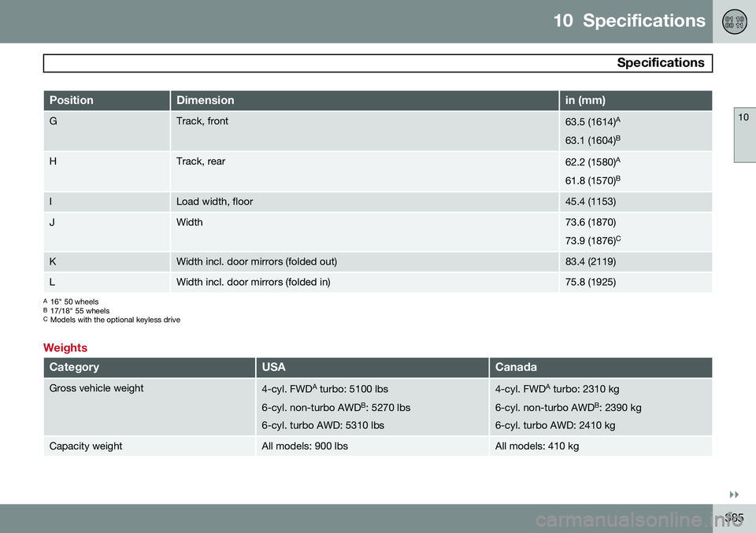Select the value "45.4 (1153)"

tap(591, 202)
